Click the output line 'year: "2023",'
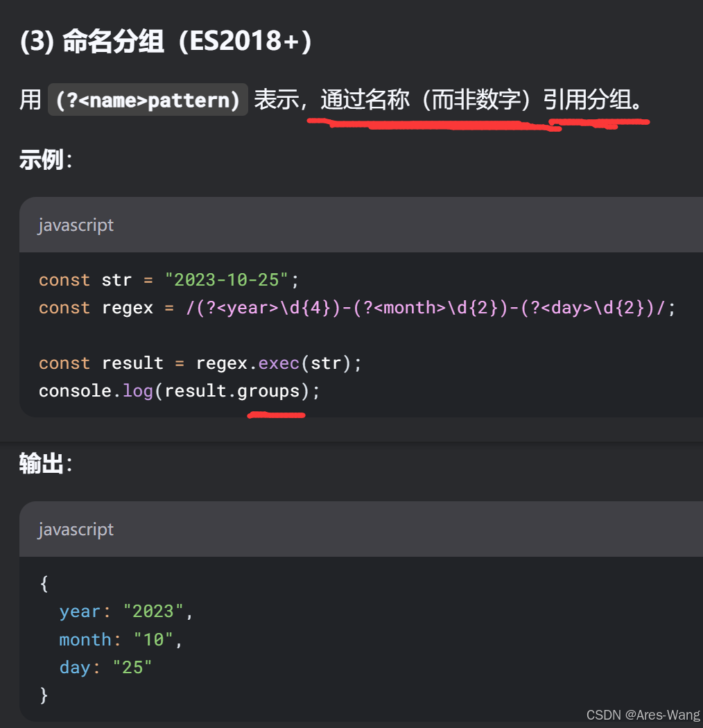The height and width of the screenshot is (728, 703). 126,612
